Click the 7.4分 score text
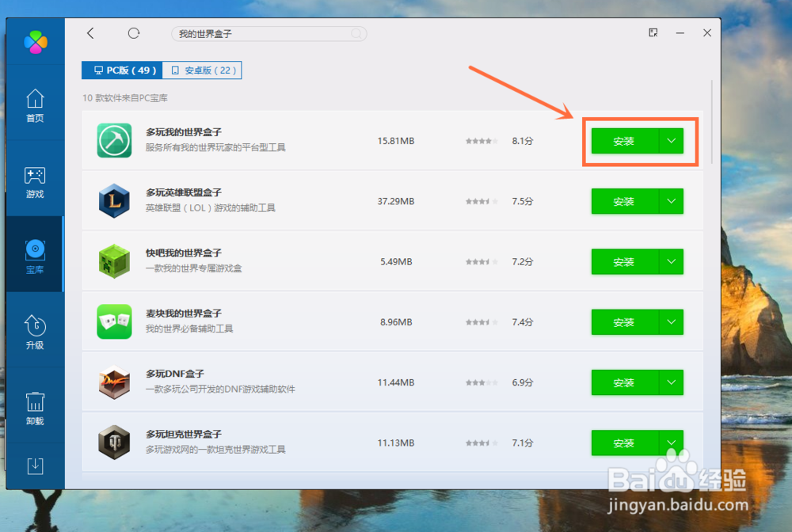This screenshot has width=792, height=532. (x=522, y=322)
